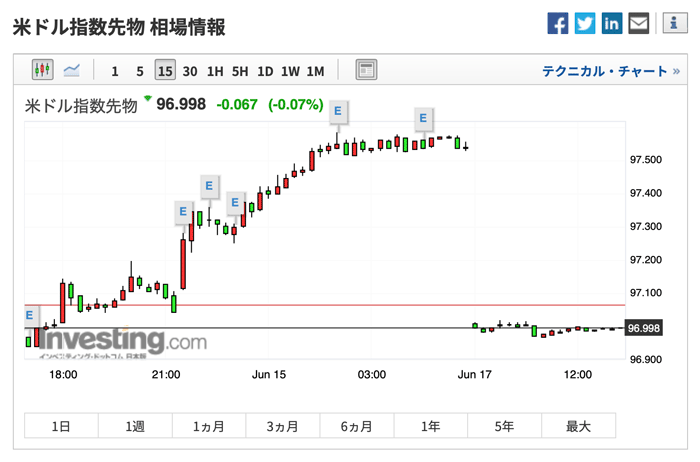Share the chart on Facebook

click(558, 23)
